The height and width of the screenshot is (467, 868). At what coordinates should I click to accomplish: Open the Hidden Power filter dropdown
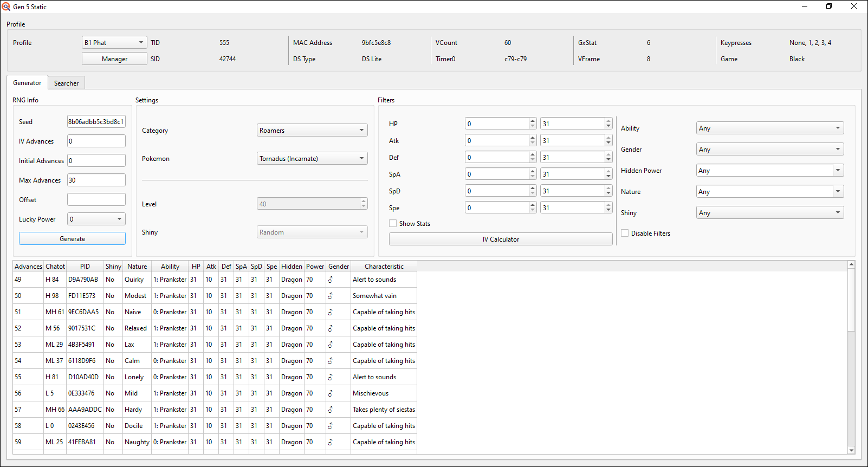tap(770, 170)
